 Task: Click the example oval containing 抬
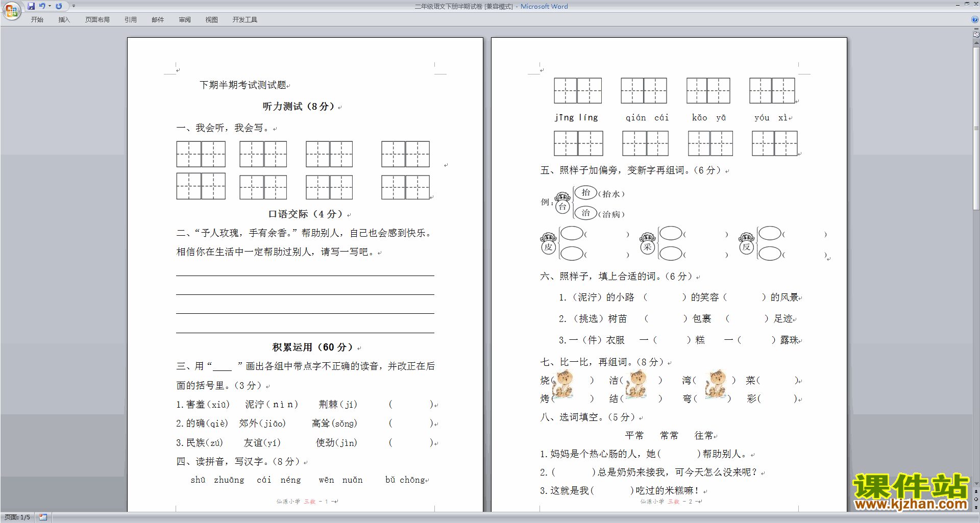586,193
